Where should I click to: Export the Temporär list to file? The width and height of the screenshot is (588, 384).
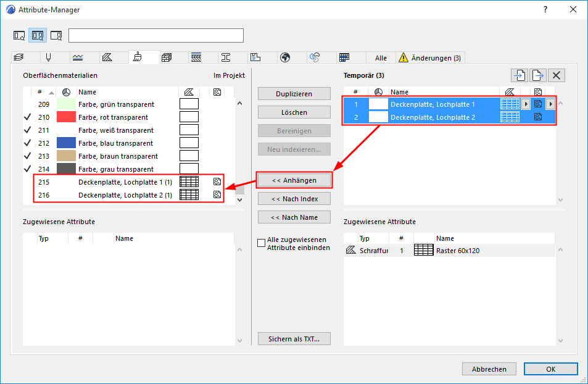tap(538, 75)
